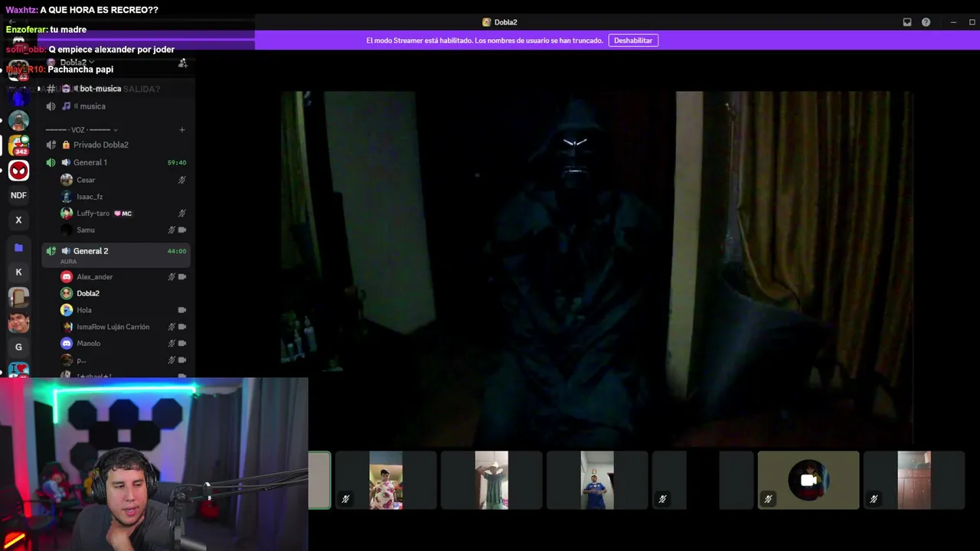Collapse the VOZ channel category

81,130
